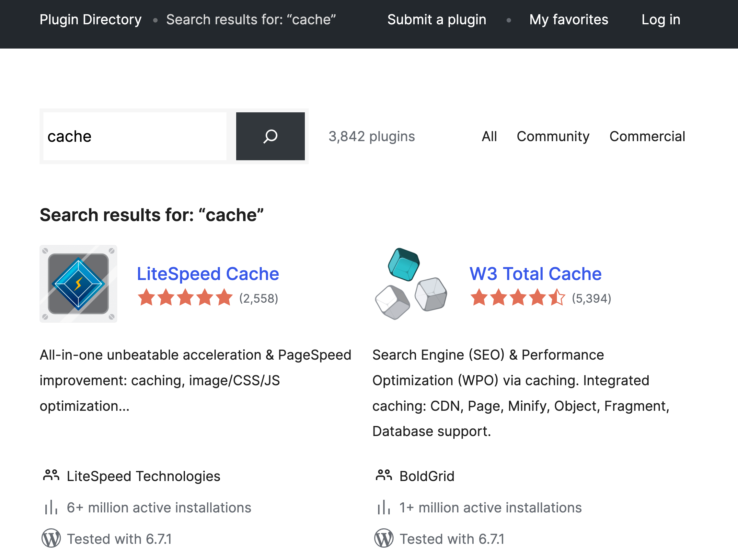Open the LiteSpeed Cache plugin icon
Screen dimensions: 738x560
click(78, 284)
